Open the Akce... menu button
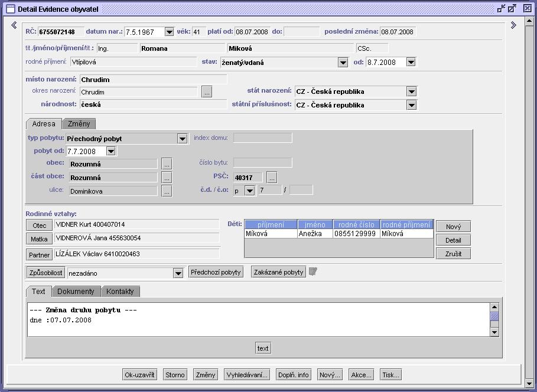 [361, 375]
